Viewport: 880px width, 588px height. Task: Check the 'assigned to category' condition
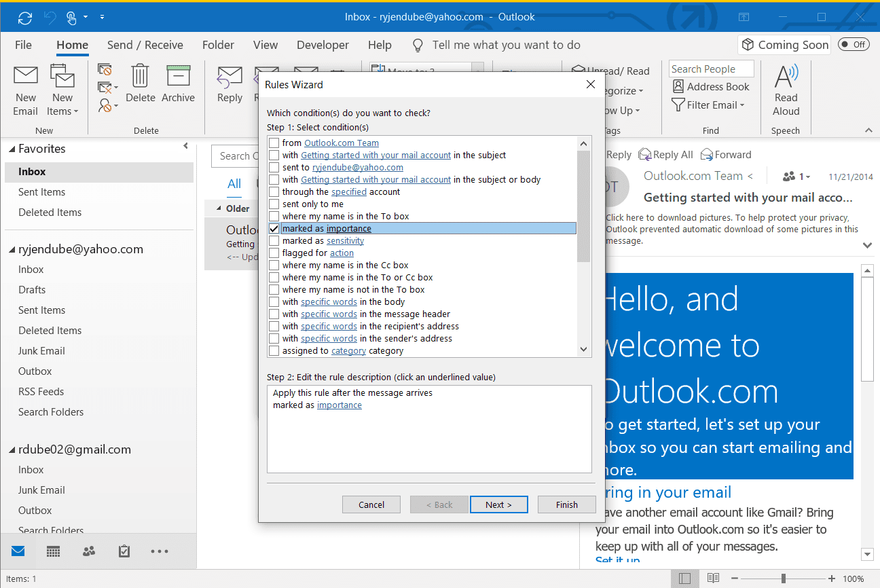pyautogui.click(x=274, y=351)
